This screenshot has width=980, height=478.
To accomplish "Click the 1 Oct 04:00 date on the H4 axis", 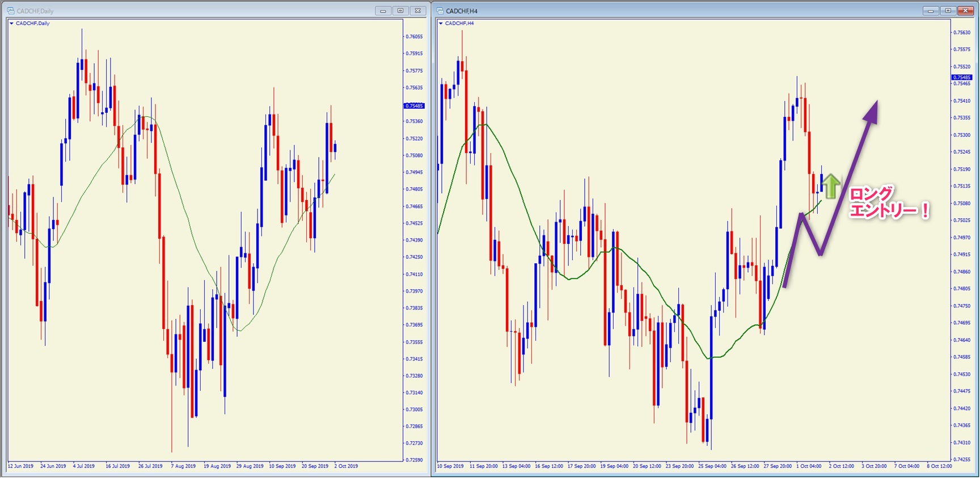I will pos(809,466).
